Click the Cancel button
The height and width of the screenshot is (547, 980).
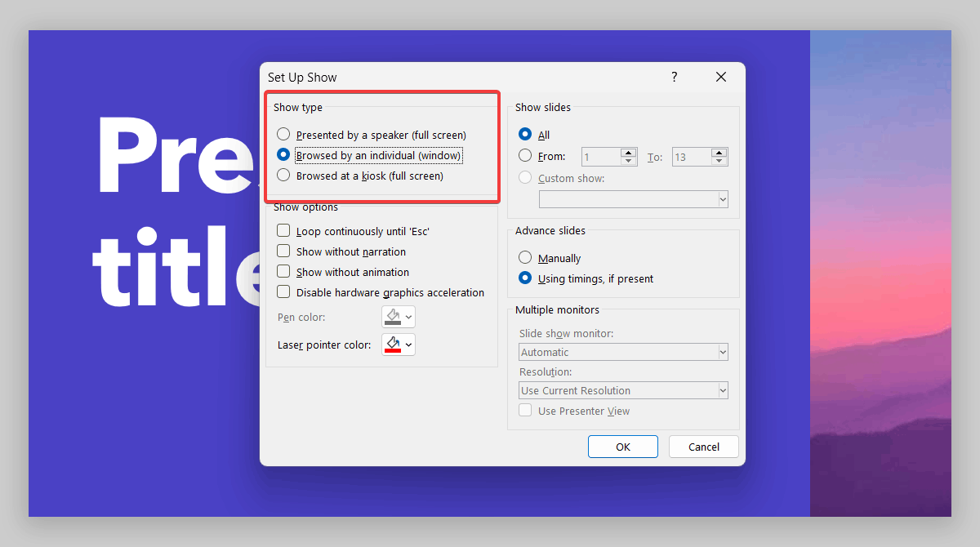point(703,446)
